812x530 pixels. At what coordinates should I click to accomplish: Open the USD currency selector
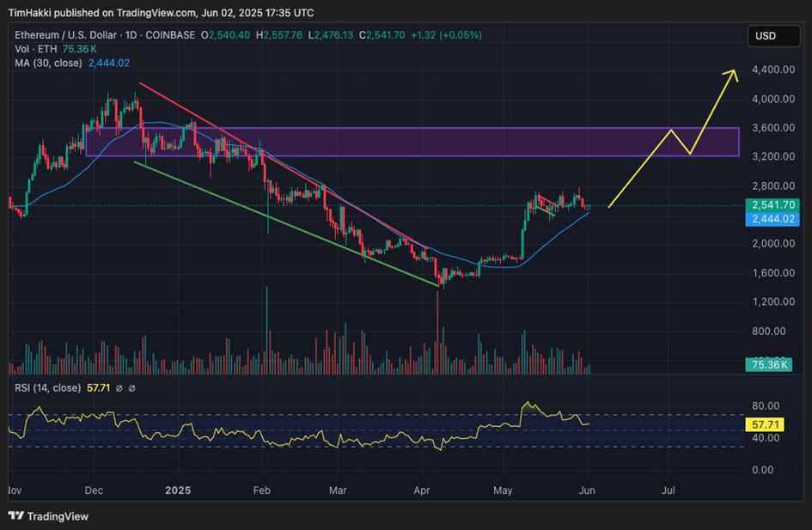pos(765,36)
